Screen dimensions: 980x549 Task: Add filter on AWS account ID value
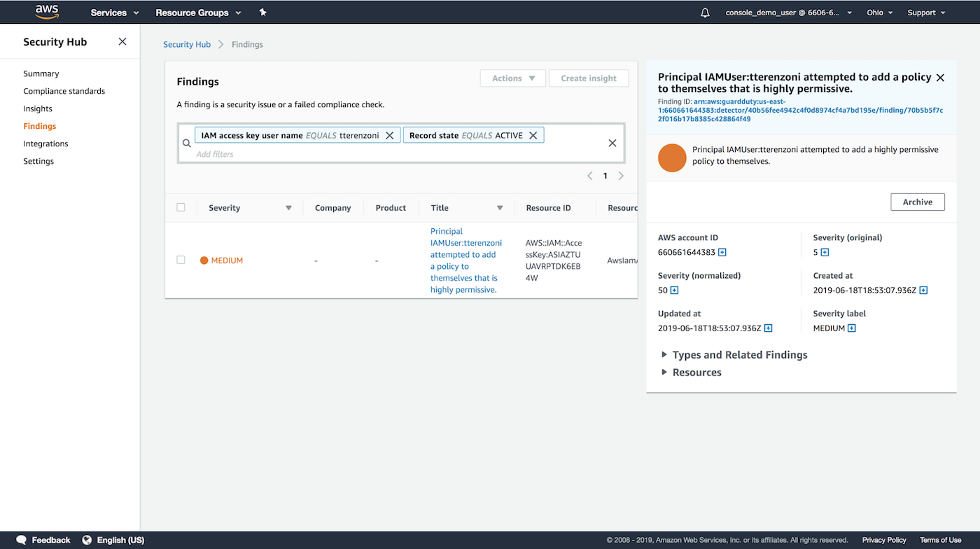tap(722, 252)
